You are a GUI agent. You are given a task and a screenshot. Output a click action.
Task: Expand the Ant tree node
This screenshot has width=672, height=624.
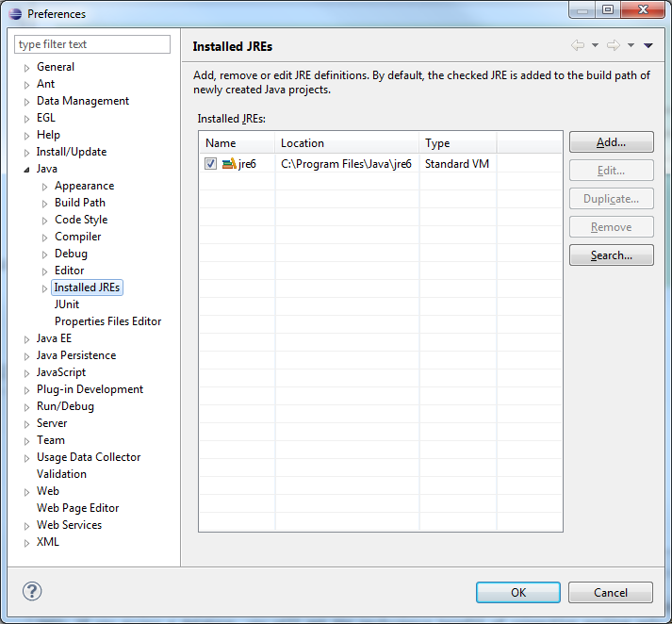(26, 85)
